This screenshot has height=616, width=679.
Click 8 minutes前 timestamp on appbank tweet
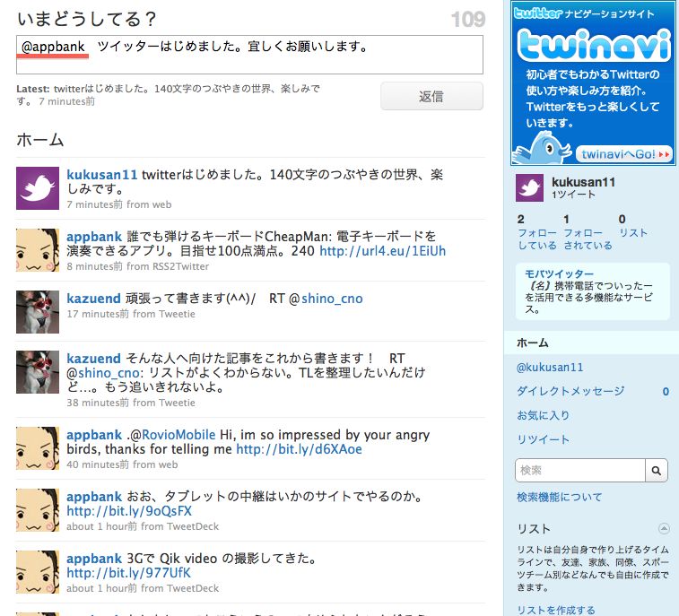coord(94,266)
